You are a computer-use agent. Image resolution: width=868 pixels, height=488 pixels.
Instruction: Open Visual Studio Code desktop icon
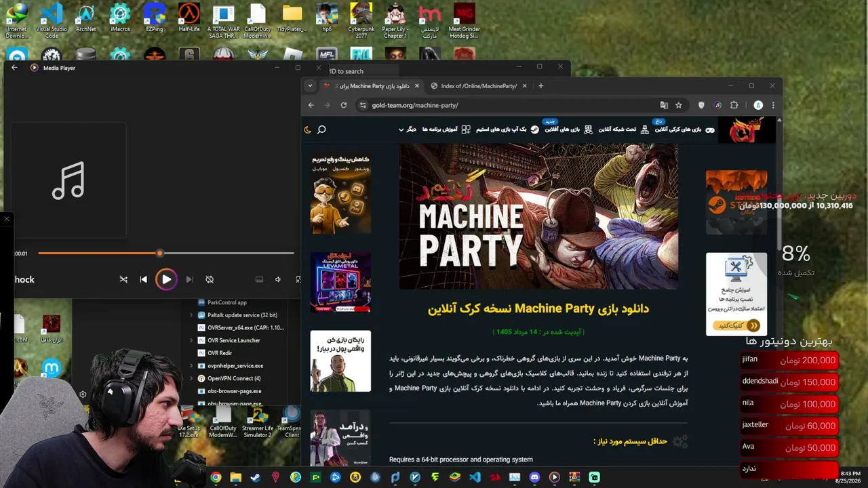52,21
